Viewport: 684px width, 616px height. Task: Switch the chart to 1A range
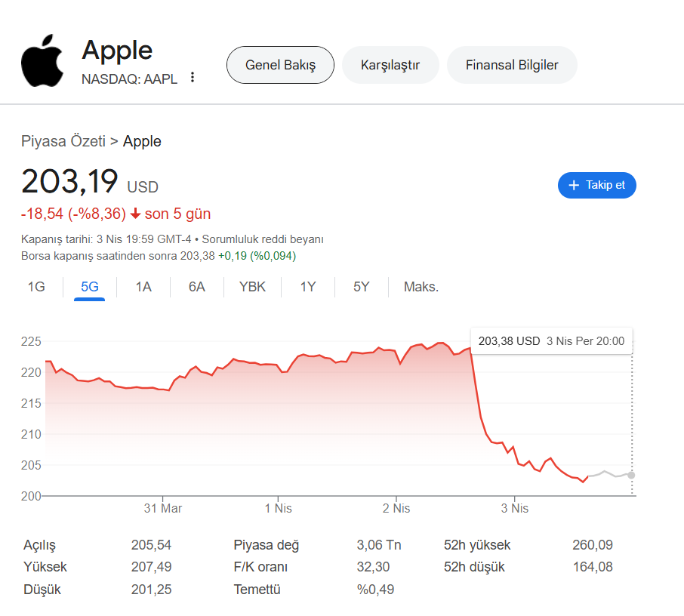pos(143,287)
